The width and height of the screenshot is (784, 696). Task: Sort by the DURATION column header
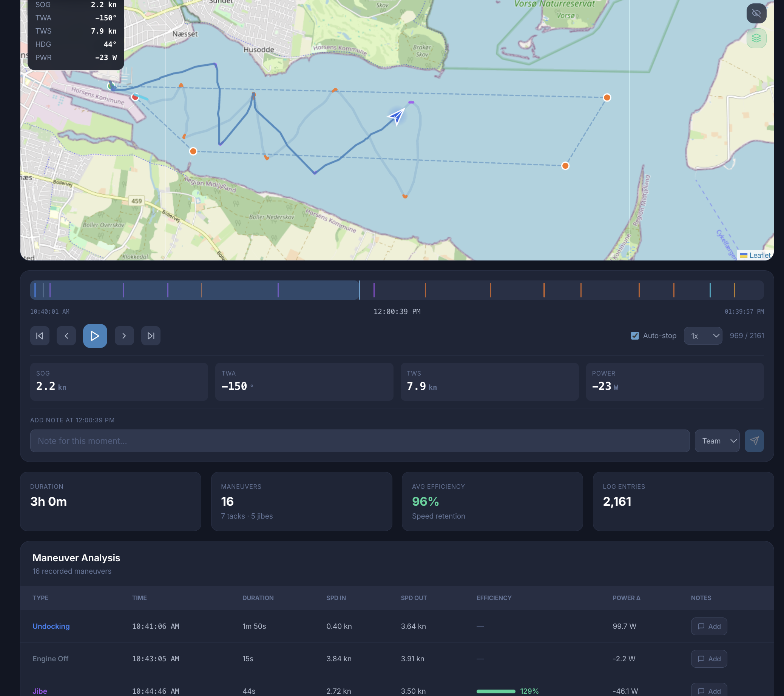coord(258,598)
